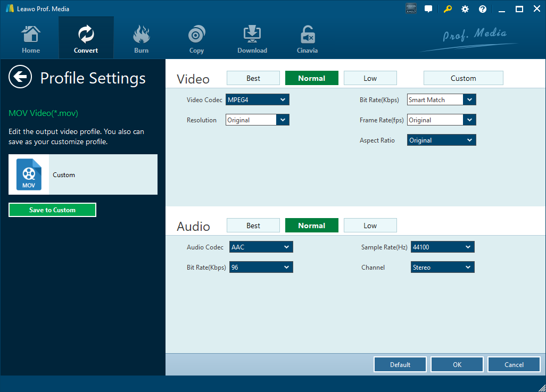Viewport: 546px width, 392px height.
Task: Open the feedback chat bubble icon
Action: [x=428, y=9]
